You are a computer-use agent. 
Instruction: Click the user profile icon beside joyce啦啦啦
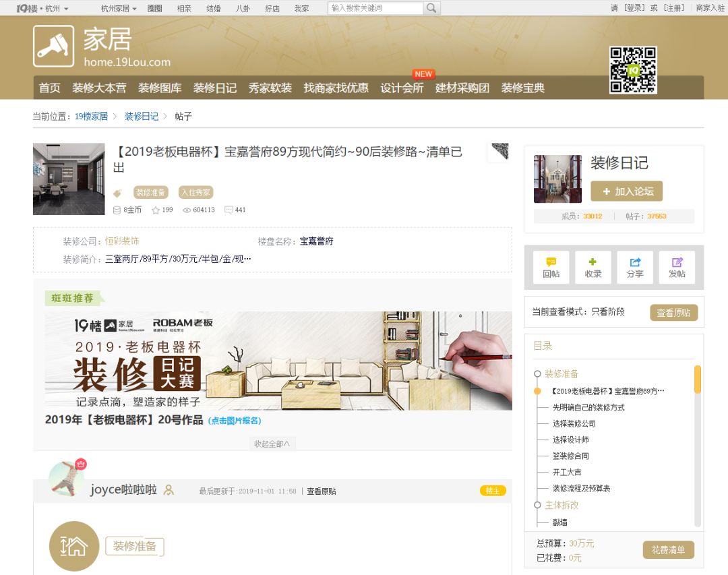point(169,490)
